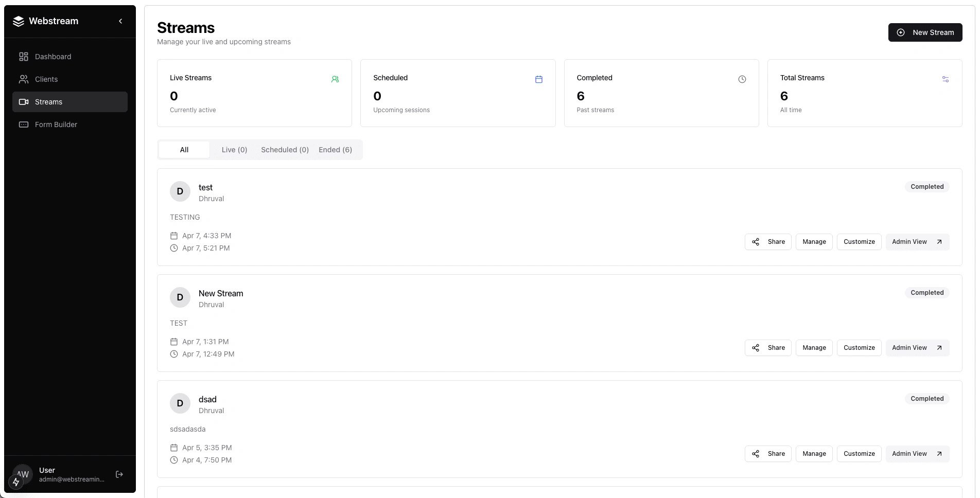
Task: Customize the 'test' stream
Action: point(859,242)
